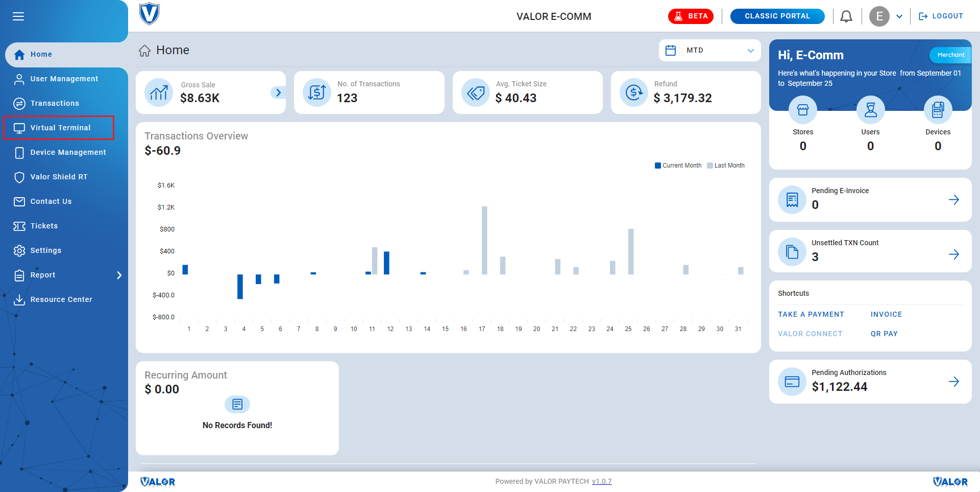Click the Transactions Overview total $-60.9
980x492 pixels.
click(x=163, y=151)
